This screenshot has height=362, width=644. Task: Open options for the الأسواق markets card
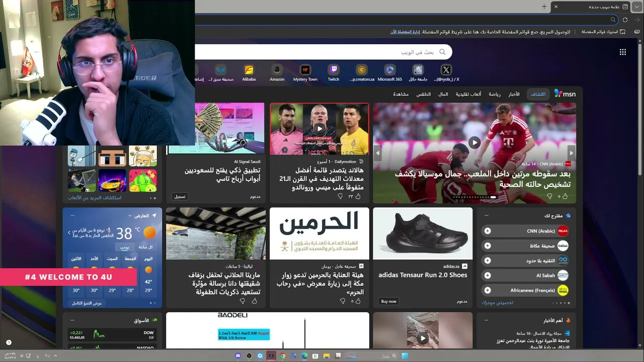click(72, 320)
